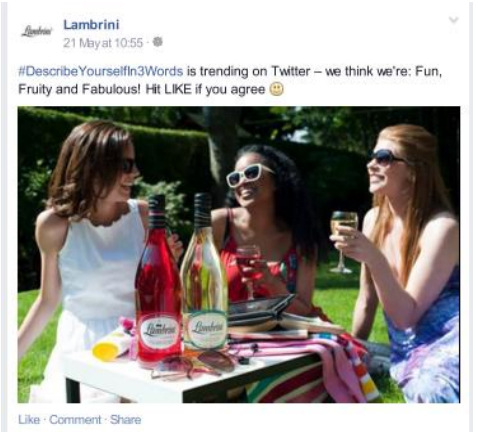Click the label on the red bottle
The width and height of the screenshot is (478, 432).
(159, 330)
